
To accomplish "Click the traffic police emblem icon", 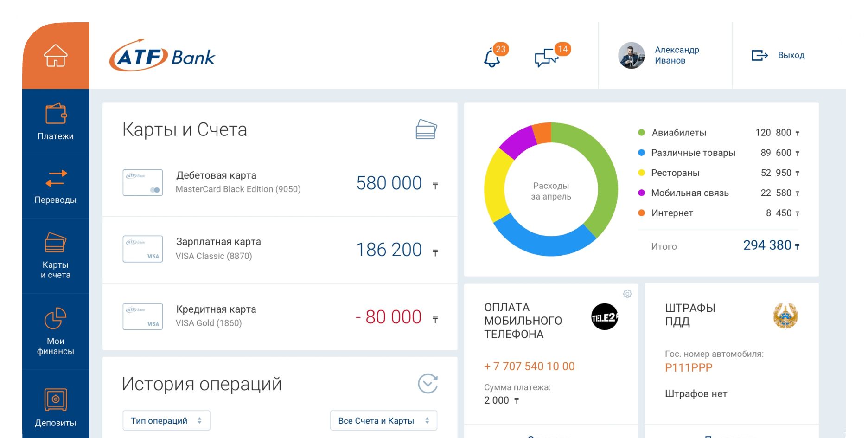I will click(785, 316).
